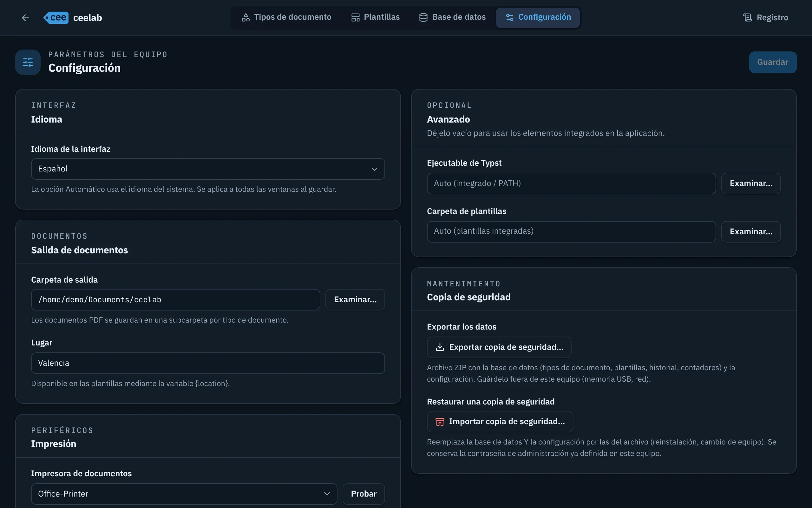
Task: Click the Carpeta de plantillas input field
Action: pos(571,231)
